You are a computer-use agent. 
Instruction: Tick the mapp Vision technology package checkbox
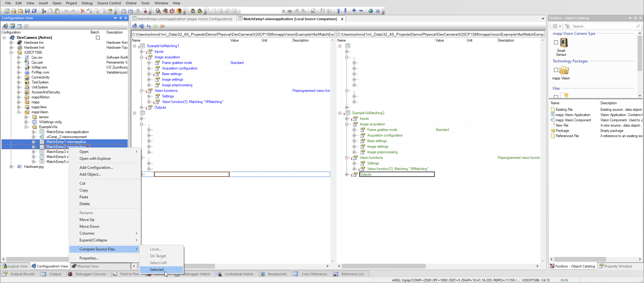coord(556,70)
